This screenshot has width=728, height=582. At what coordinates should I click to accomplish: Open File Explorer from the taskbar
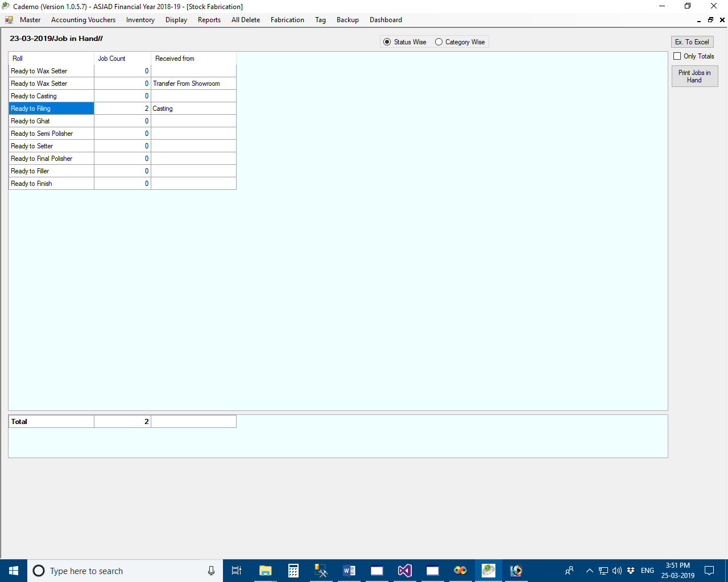click(x=265, y=571)
